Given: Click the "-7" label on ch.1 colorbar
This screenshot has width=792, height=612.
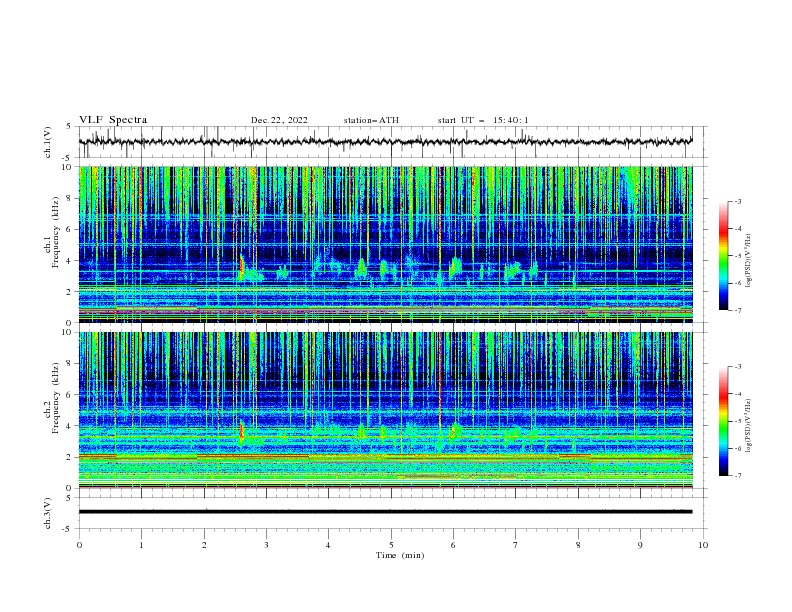Looking at the screenshot, I should coord(738,310).
